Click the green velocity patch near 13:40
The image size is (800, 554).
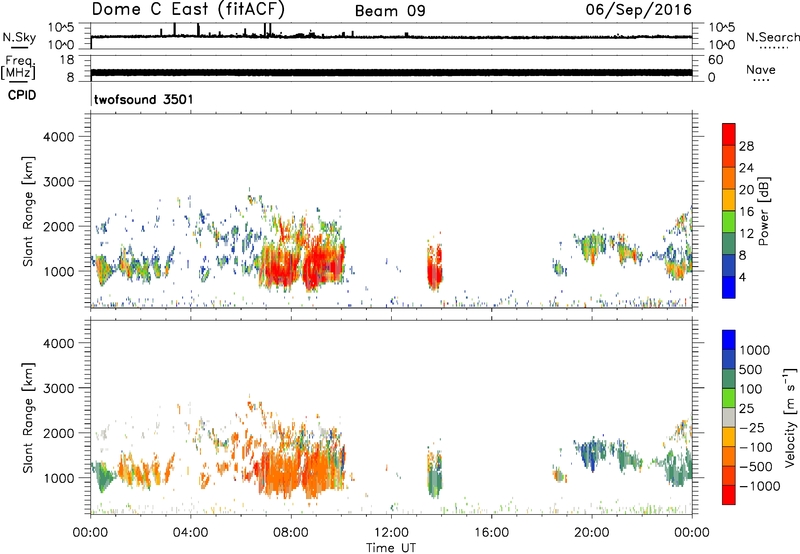click(435, 479)
